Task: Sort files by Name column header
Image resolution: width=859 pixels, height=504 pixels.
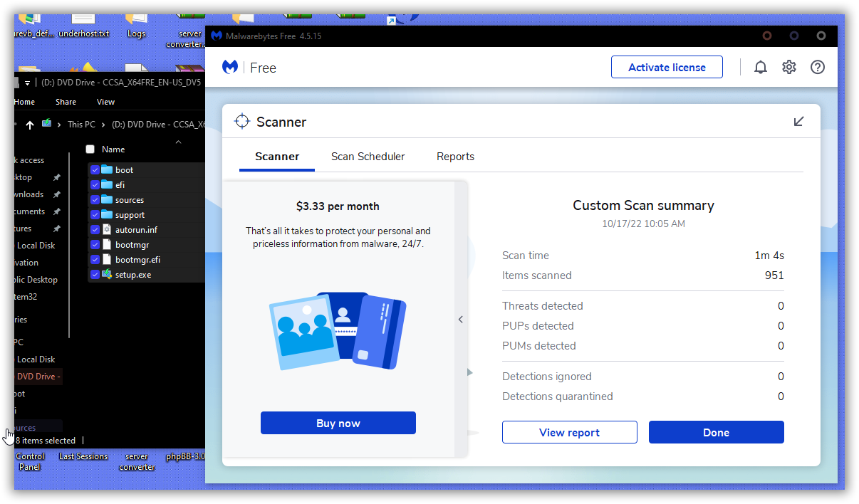Action: (113, 149)
